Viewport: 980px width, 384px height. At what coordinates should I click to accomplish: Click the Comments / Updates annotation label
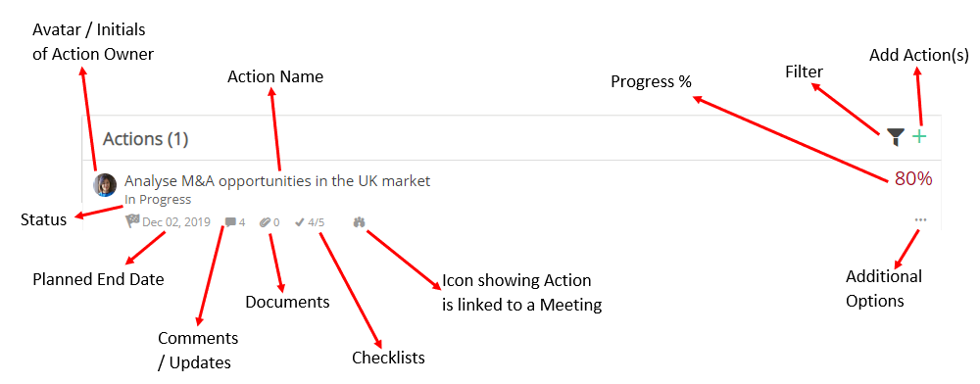198,351
